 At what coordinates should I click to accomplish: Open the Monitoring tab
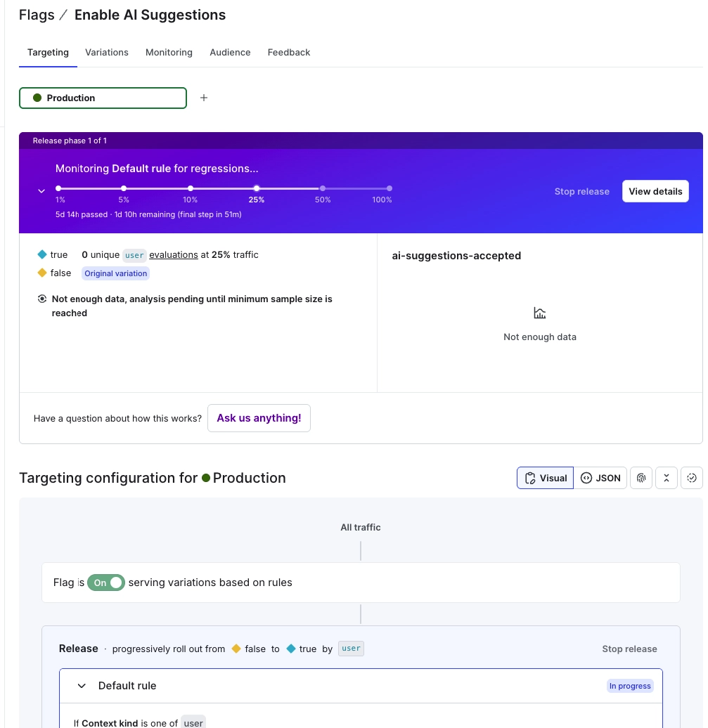169,53
